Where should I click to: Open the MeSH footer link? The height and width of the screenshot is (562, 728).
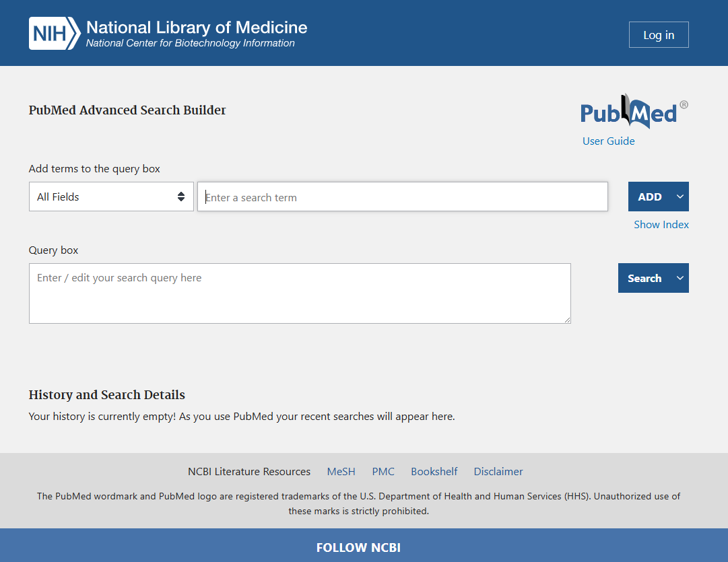(341, 472)
